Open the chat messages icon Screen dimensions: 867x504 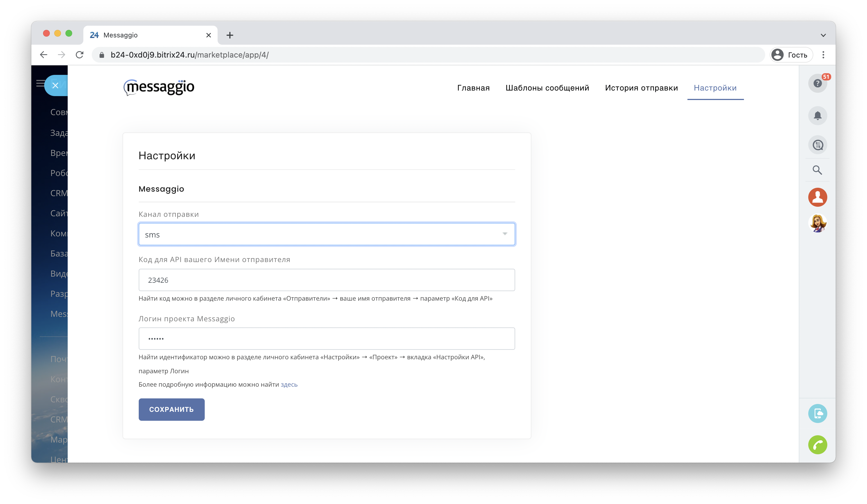[817, 145]
